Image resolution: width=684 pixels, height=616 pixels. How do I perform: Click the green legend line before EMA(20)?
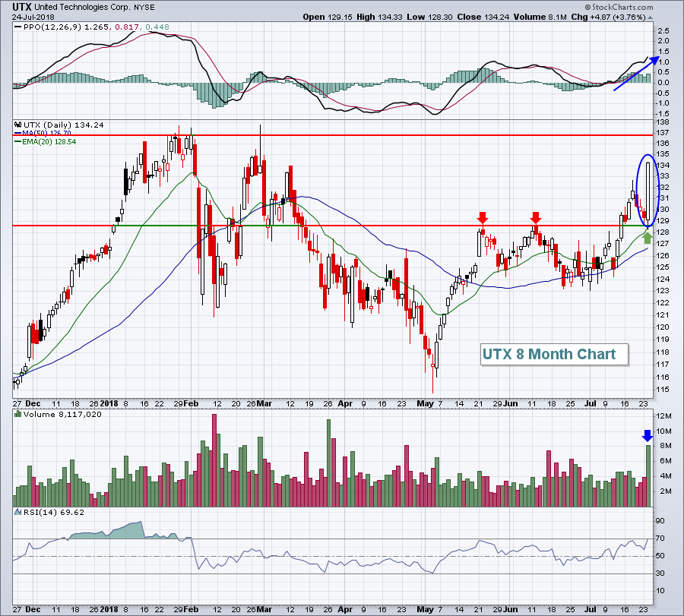(x=18, y=142)
